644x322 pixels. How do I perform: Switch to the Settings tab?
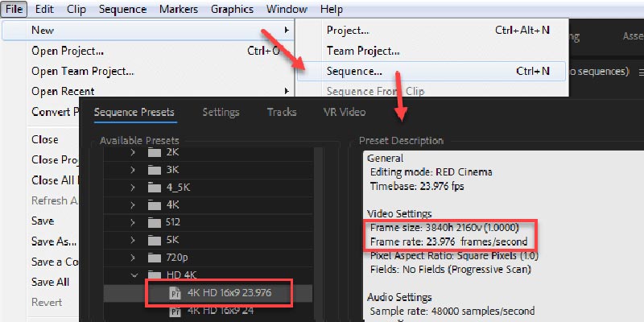click(x=221, y=112)
